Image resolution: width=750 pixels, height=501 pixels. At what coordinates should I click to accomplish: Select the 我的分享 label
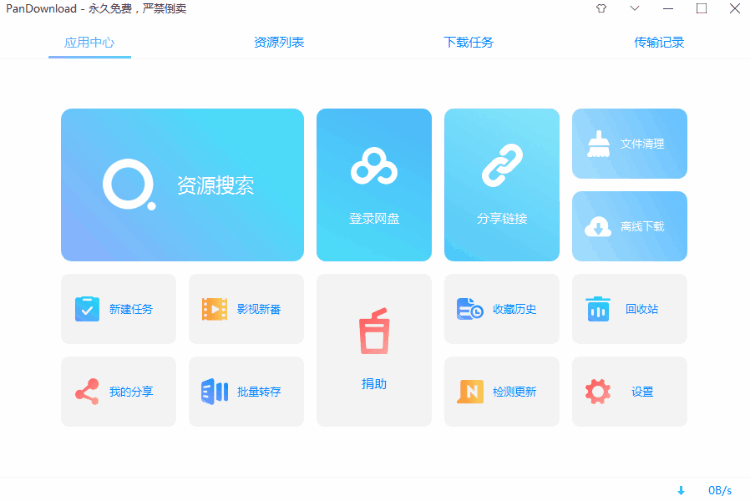131,392
